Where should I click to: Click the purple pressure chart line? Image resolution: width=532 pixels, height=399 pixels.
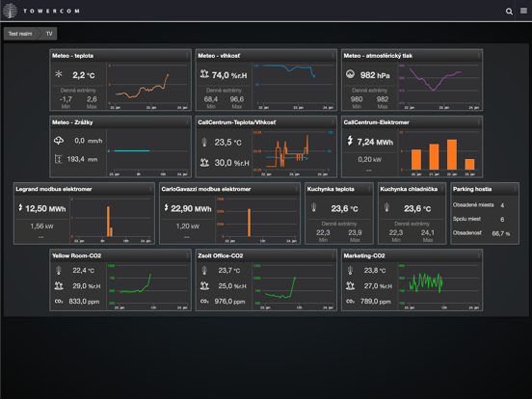pyautogui.click(x=435, y=80)
